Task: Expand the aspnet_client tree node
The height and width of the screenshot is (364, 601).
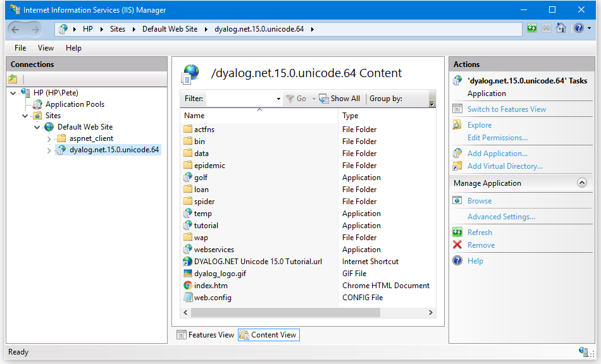Action: click(x=49, y=138)
